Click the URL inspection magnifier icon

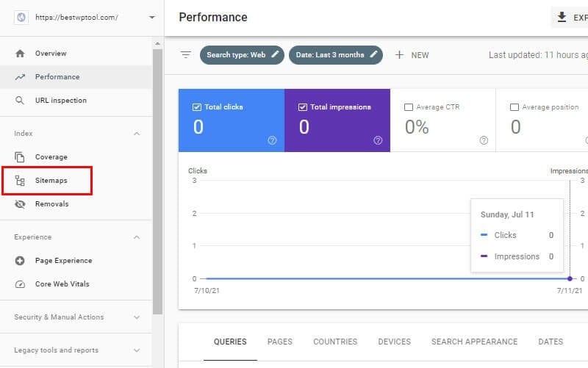[20, 101]
